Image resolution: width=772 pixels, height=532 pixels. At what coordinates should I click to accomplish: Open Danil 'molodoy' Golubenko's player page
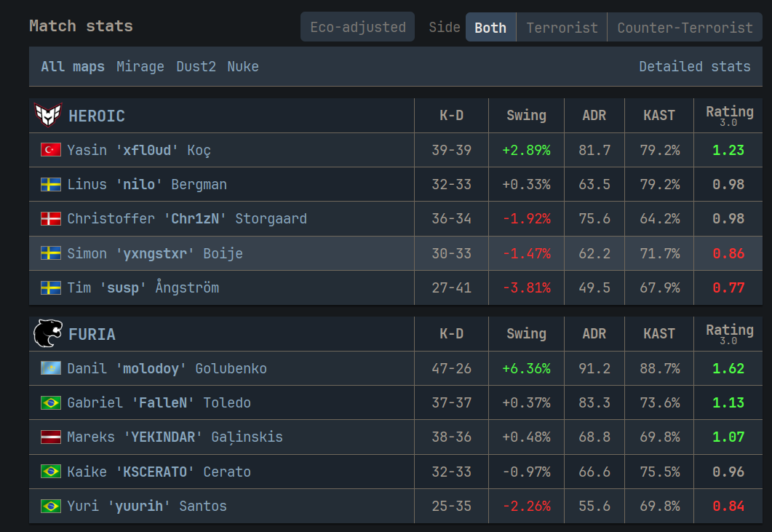(x=167, y=368)
